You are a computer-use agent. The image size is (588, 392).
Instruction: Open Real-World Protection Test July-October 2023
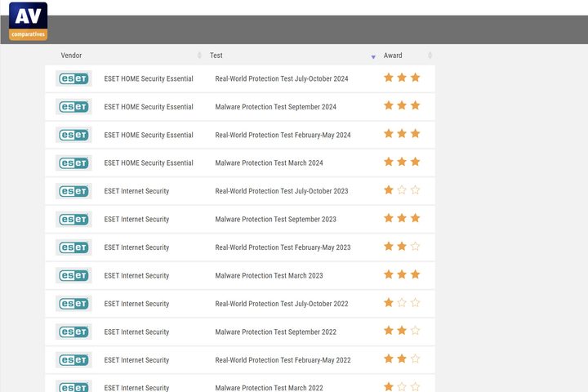pyautogui.click(x=282, y=191)
